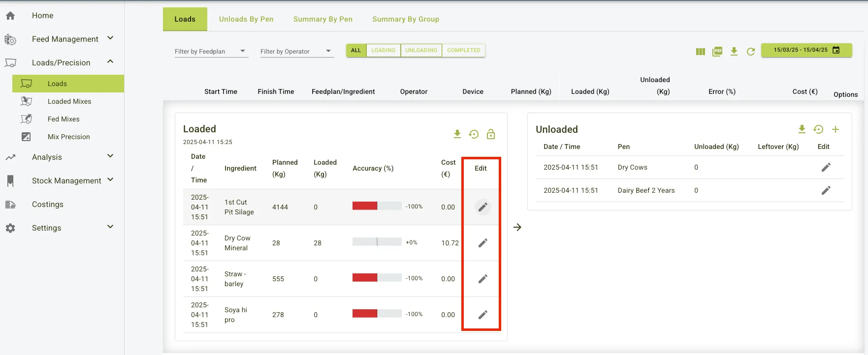Click the refresh icon beside date range
Viewport: 868px width, 355px height.
pos(751,52)
